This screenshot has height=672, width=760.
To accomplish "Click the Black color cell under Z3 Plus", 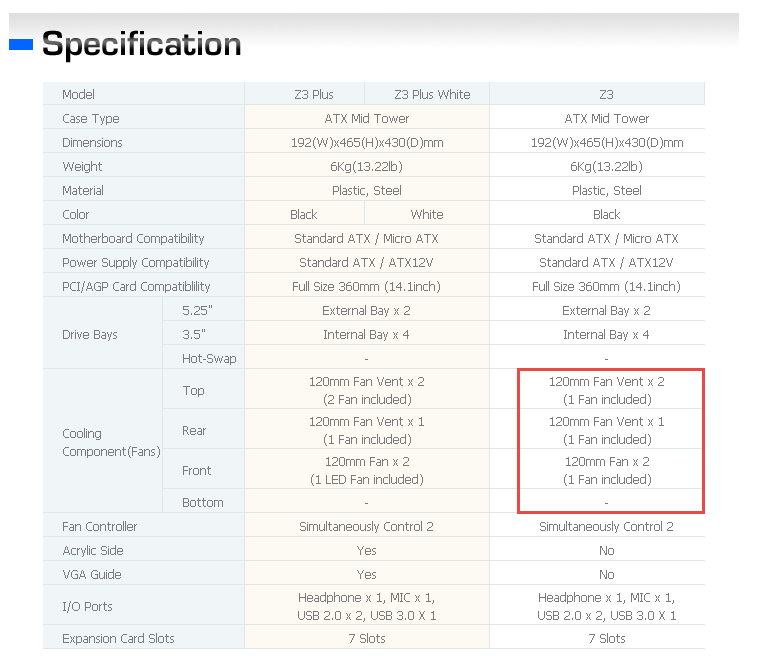I will tap(303, 214).
